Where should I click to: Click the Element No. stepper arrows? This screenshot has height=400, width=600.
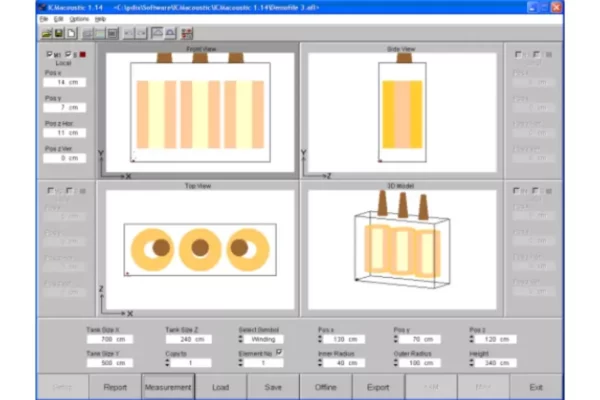point(241,363)
